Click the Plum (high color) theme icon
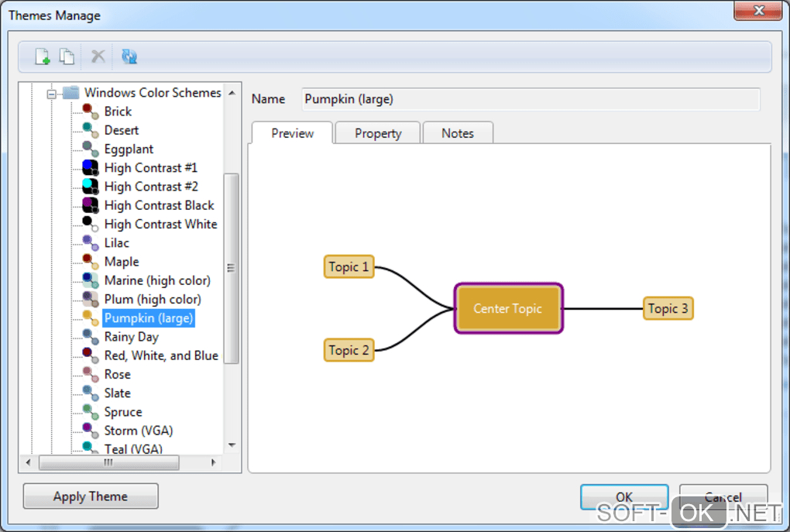This screenshot has width=790, height=532. [x=90, y=299]
